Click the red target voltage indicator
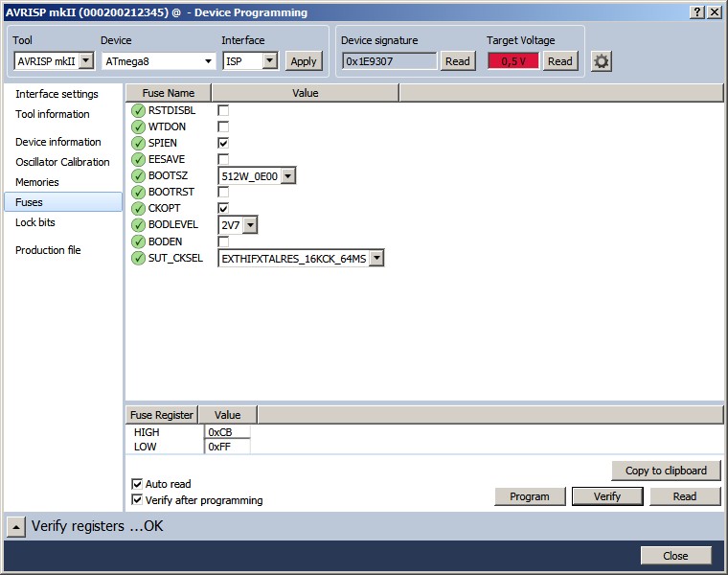The width and height of the screenshot is (728, 575). [x=513, y=60]
